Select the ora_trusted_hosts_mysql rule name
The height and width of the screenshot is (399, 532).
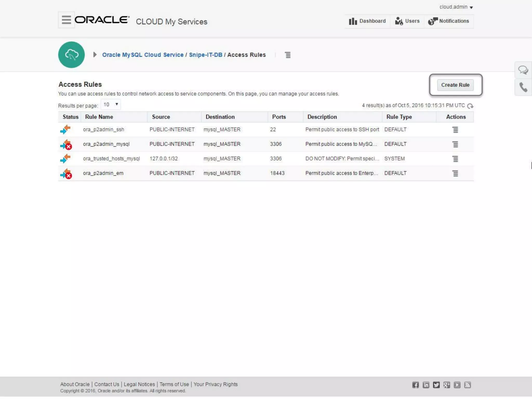coord(111,158)
